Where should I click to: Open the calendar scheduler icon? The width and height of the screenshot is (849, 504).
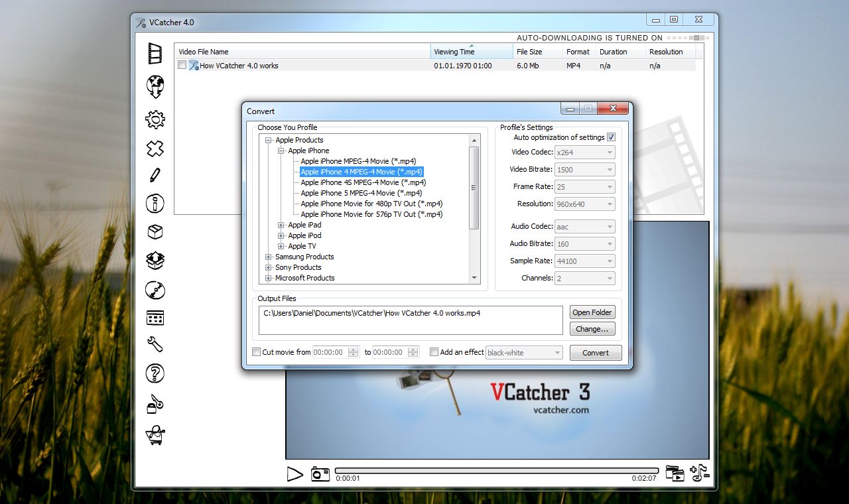tap(155, 318)
